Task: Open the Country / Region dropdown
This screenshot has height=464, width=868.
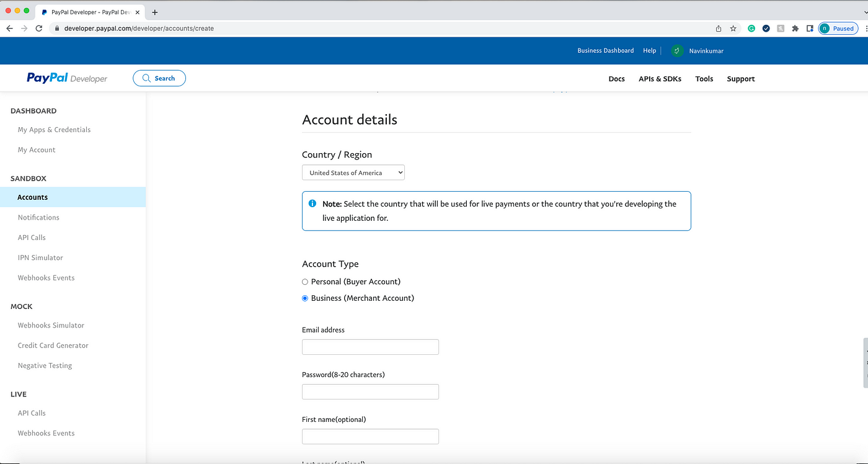Action: click(353, 173)
